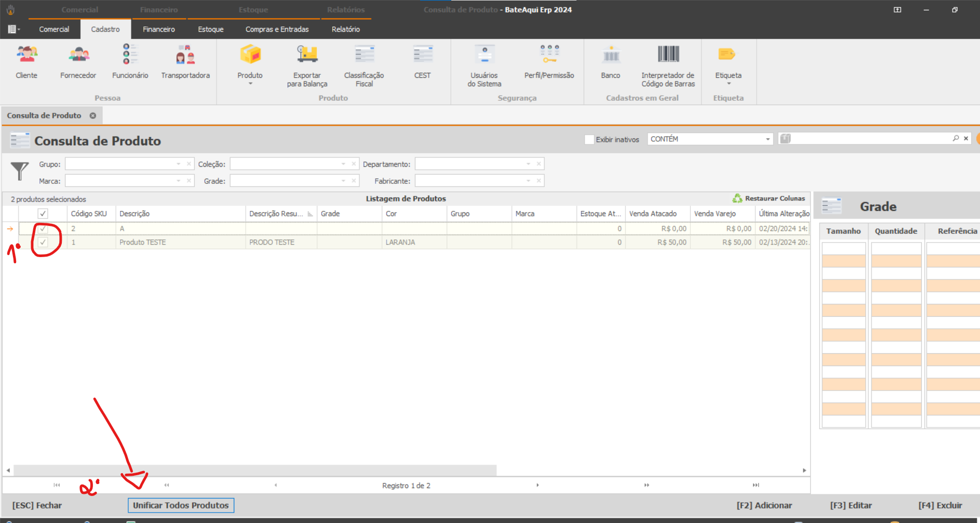Close the Consulta de Produto tab
The width and height of the screenshot is (980, 523).
click(x=93, y=115)
